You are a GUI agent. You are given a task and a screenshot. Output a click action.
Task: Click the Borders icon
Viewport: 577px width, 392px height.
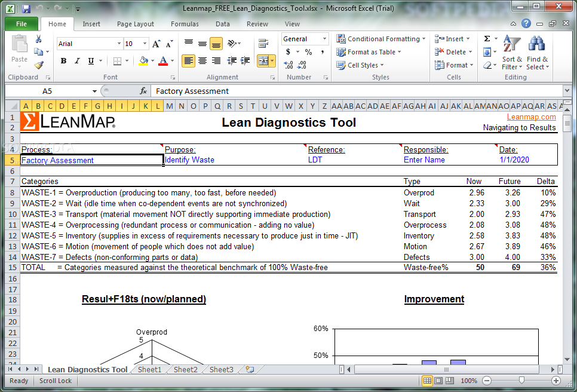click(118, 61)
